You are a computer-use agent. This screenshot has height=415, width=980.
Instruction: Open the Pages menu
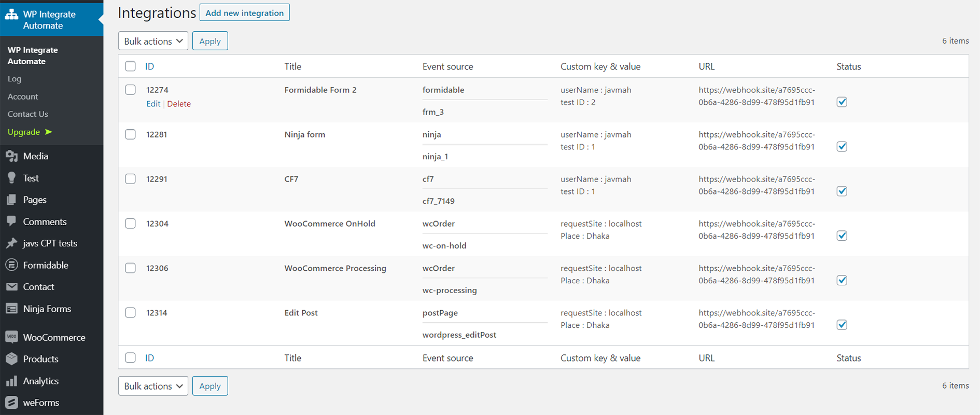click(35, 200)
